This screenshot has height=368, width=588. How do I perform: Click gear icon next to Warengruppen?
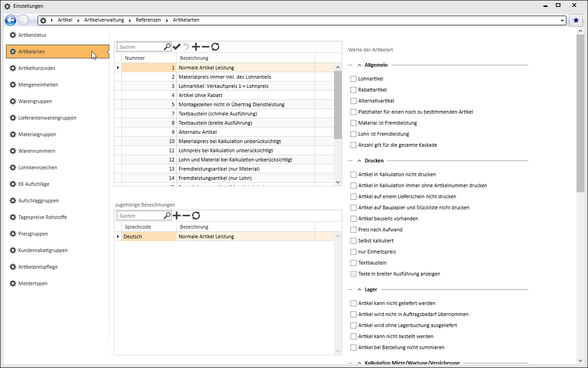(x=13, y=101)
